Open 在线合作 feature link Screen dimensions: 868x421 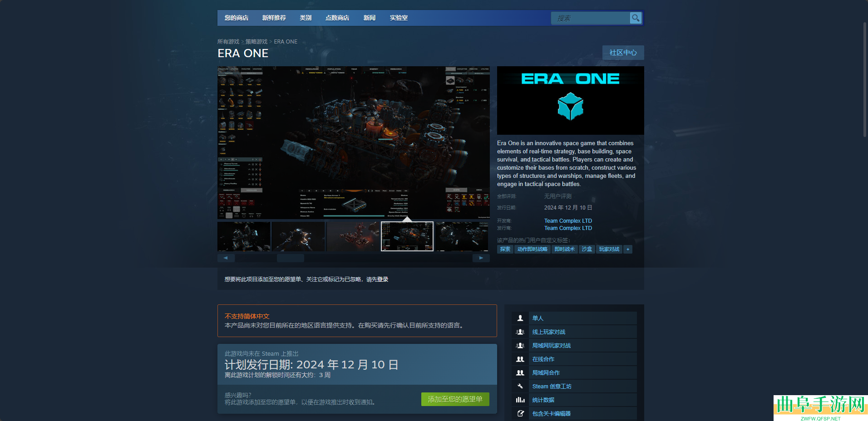(x=543, y=359)
